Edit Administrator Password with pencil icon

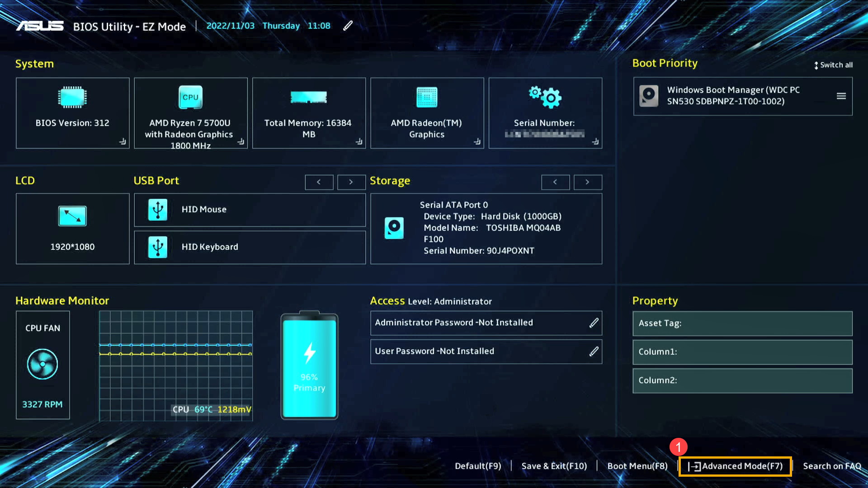coord(594,323)
